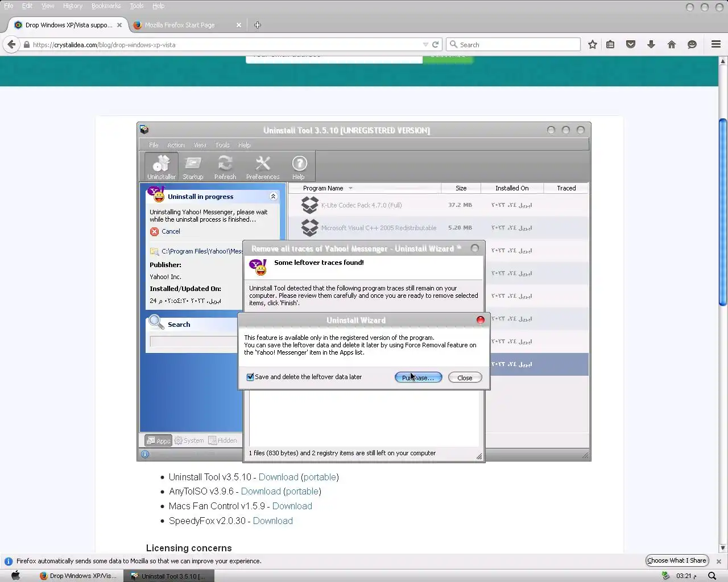Click the Uninstall Tool search field
The width and height of the screenshot is (728, 582).
[193, 341]
